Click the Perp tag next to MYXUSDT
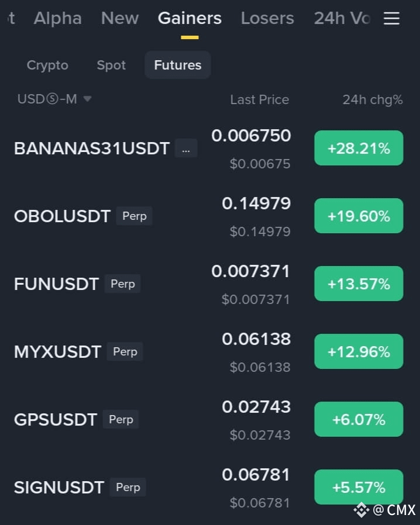The height and width of the screenshot is (525, 420). click(x=125, y=351)
